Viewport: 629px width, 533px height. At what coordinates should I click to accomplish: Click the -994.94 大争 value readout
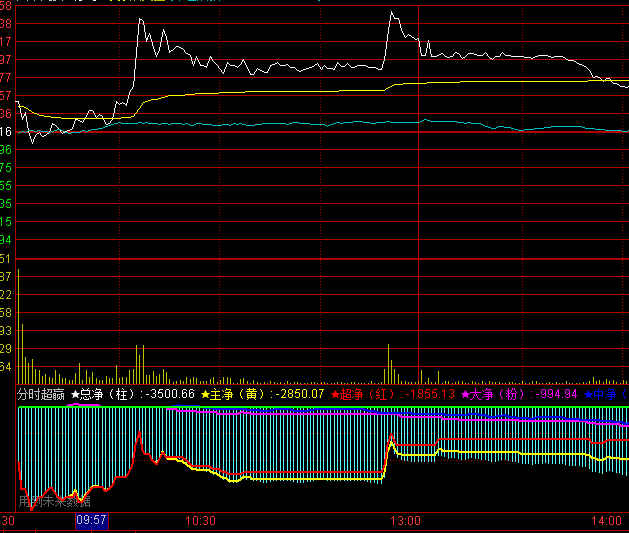[556, 395]
